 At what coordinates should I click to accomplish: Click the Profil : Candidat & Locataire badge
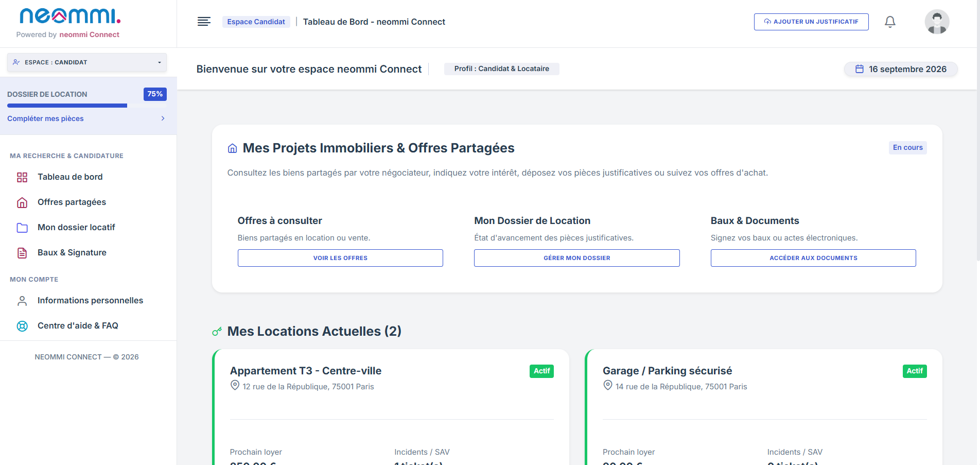click(x=502, y=69)
